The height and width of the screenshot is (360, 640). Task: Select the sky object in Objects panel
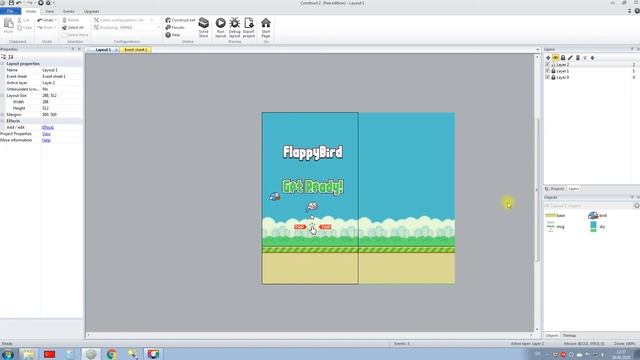pos(597,227)
